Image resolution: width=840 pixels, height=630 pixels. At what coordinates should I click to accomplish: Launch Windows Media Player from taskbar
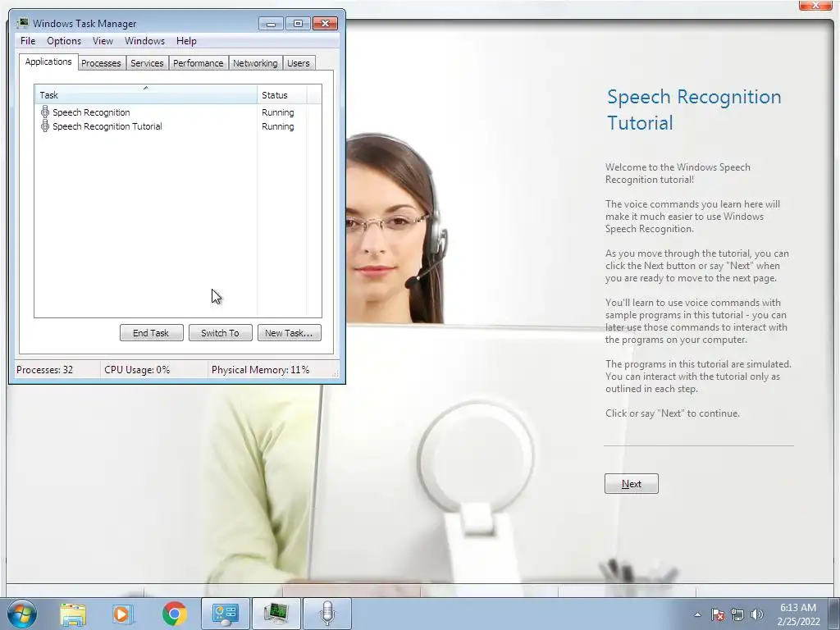click(x=122, y=614)
